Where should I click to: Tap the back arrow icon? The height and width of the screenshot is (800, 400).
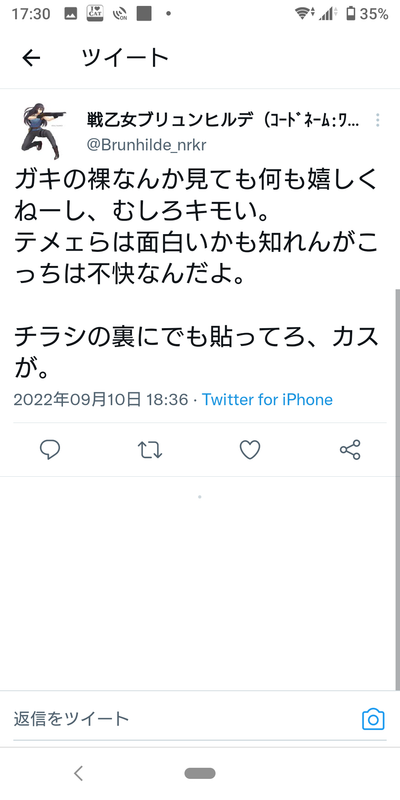coord(31,59)
